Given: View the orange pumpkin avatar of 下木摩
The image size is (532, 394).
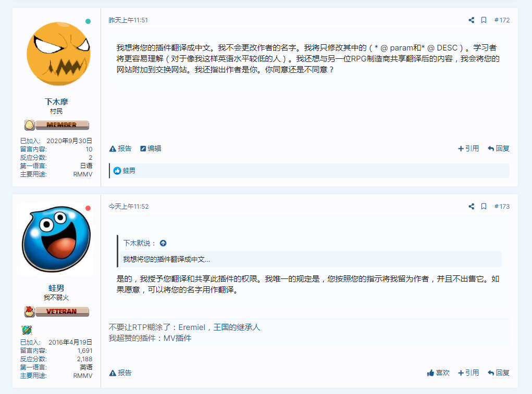Looking at the screenshot, I should click(58, 54).
